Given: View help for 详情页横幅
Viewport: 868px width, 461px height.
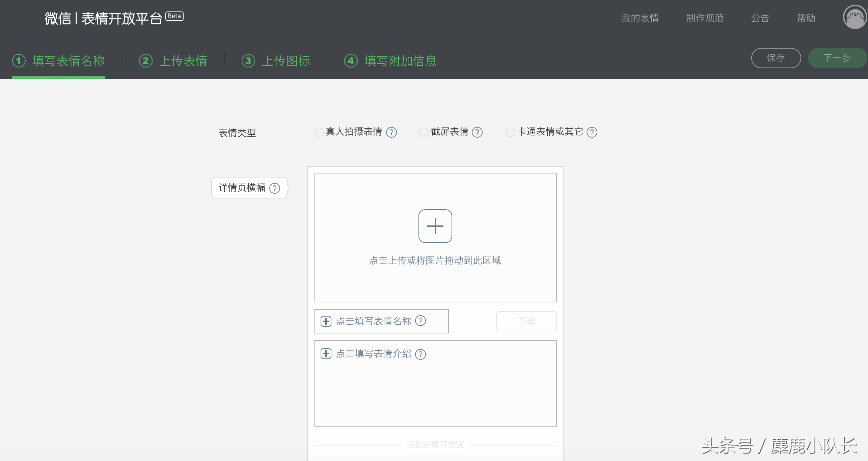Looking at the screenshot, I should point(274,188).
